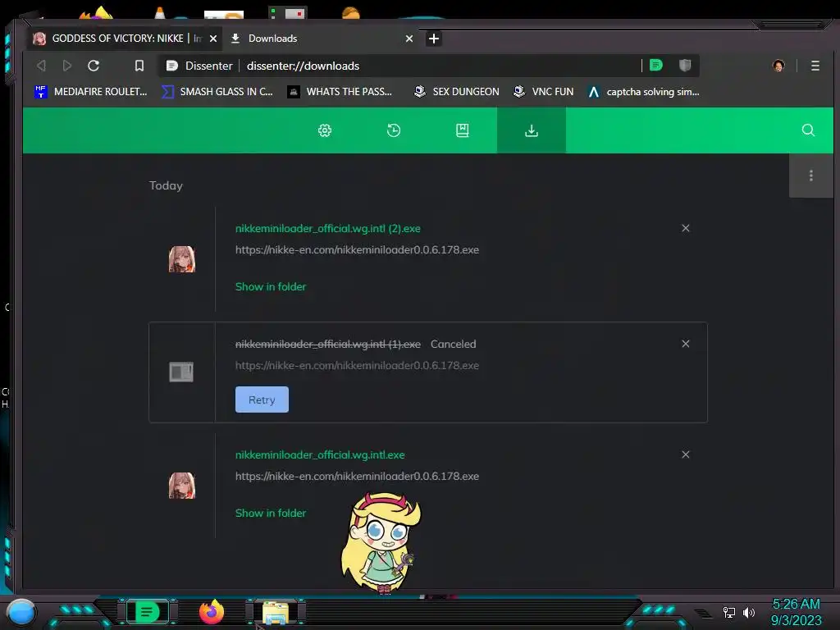
Task: Click the canceled download file icon
Action: [181, 372]
